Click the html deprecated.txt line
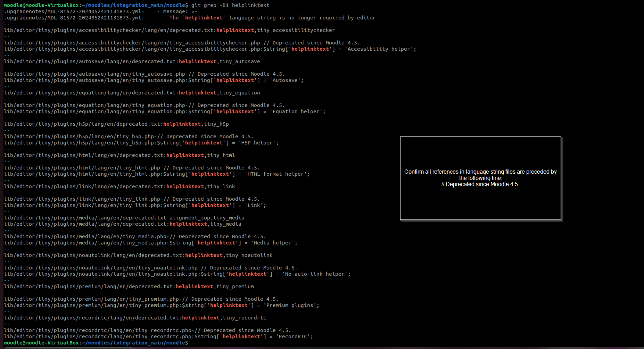This screenshot has width=644, height=349. pos(119,155)
